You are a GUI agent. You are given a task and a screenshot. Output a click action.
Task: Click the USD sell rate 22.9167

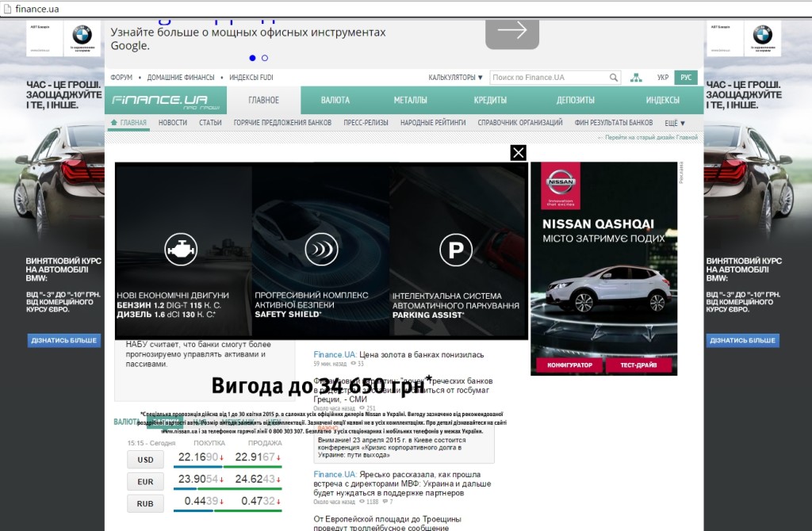tap(258, 457)
